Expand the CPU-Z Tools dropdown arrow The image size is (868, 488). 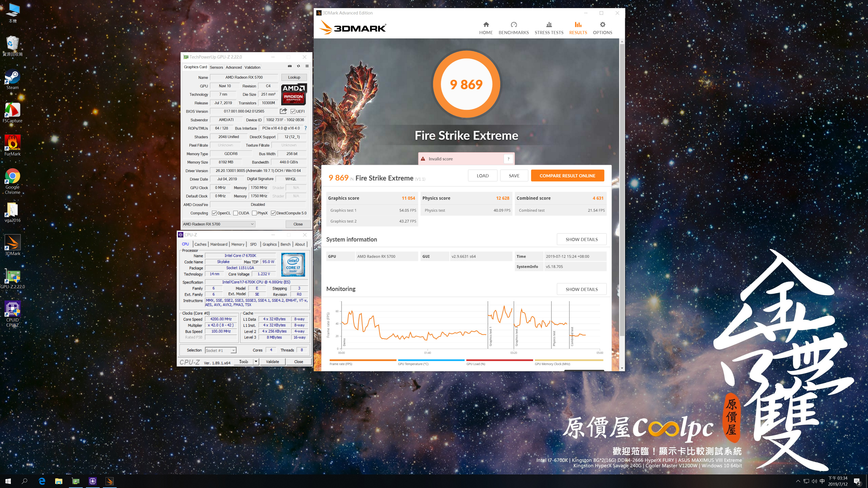(256, 361)
